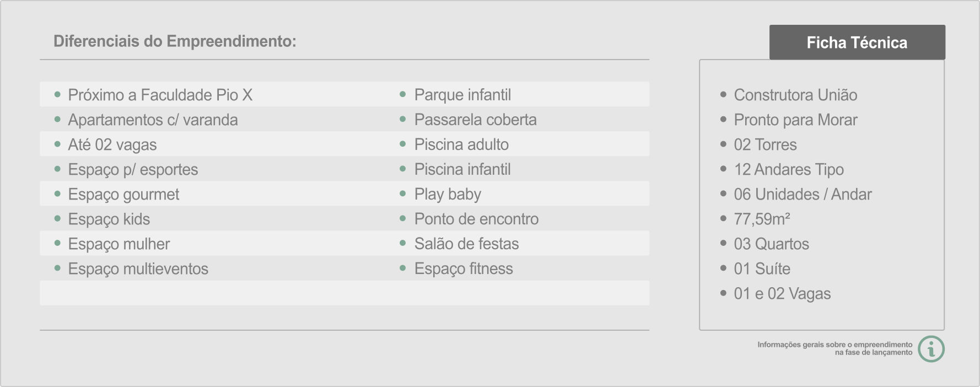The image size is (980, 387).
Task: Click the Espaço fitness entry
Action: pyautogui.click(x=464, y=268)
